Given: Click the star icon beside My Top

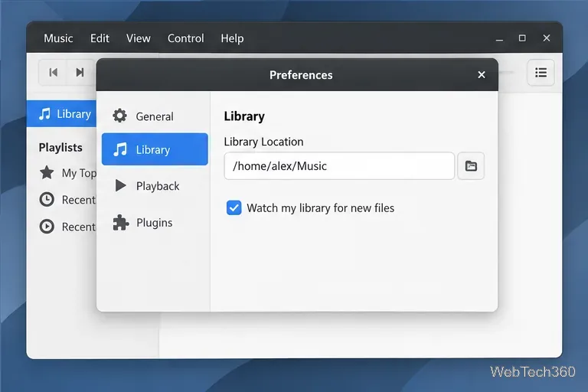Looking at the screenshot, I should pos(47,172).
